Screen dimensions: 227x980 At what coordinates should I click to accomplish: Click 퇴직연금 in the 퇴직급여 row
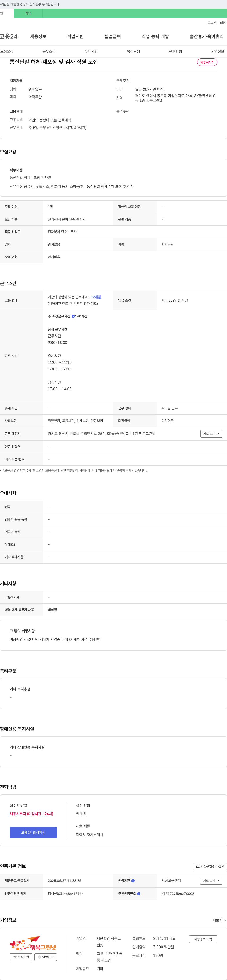167,421
